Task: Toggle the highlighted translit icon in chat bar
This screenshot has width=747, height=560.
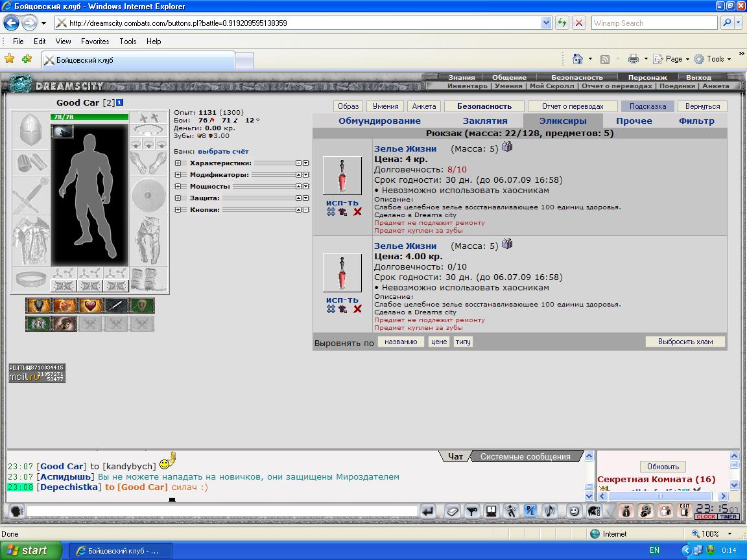Action: [530, 511]
